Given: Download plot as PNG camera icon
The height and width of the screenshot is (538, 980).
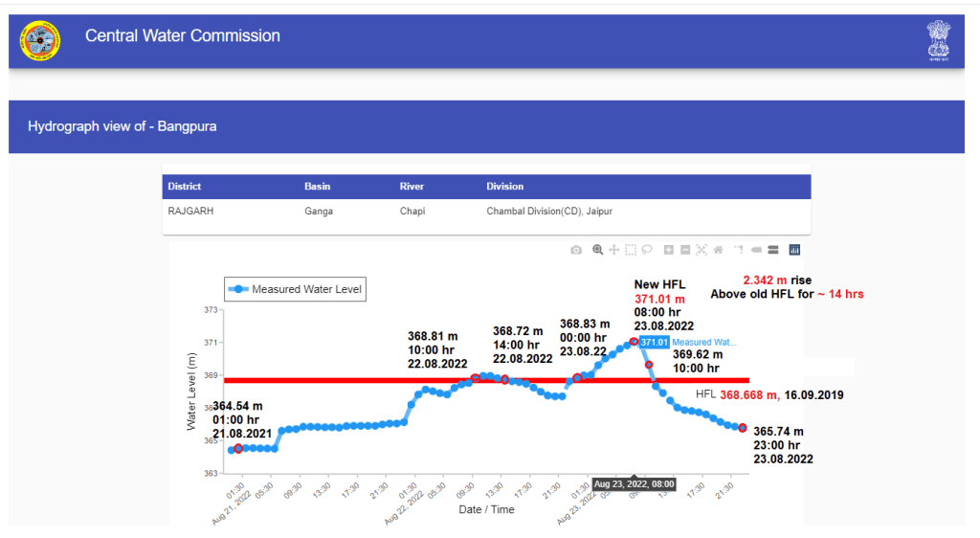Looking at the screenshot, I should point(576,250).
